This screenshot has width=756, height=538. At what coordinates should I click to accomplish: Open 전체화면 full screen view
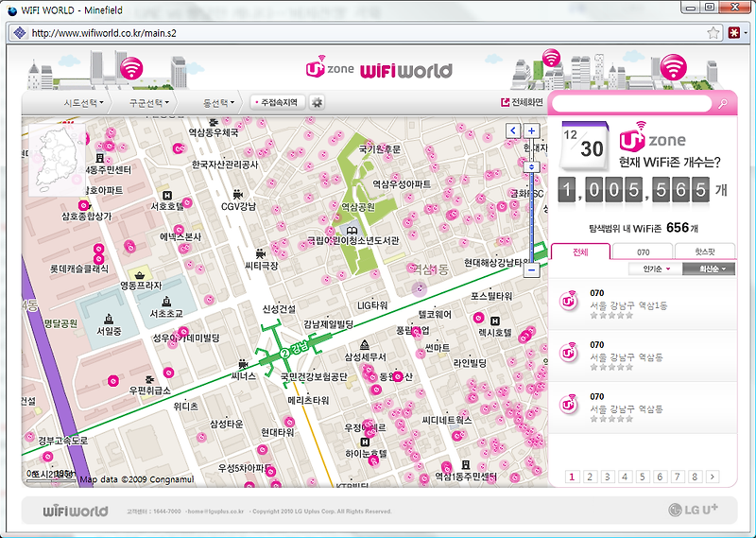tap(523, 102)
